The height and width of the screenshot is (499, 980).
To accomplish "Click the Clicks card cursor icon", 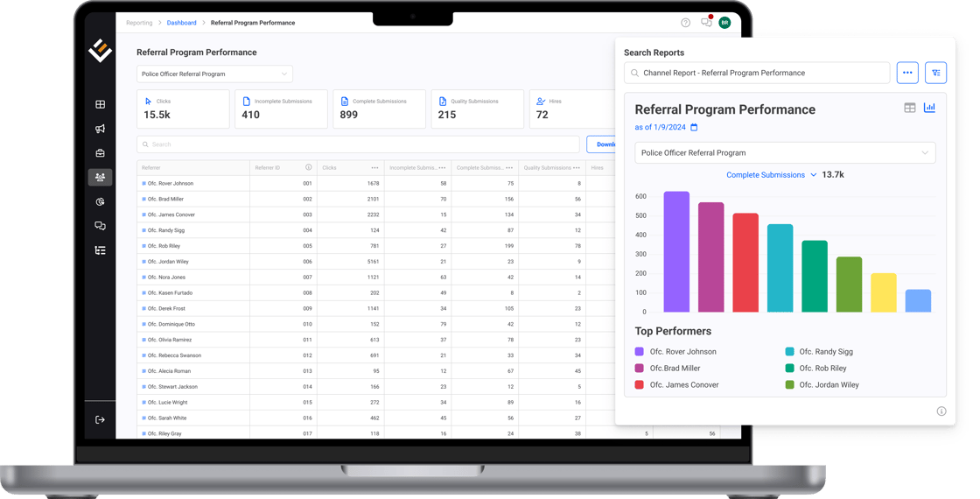I will [148, 102].
